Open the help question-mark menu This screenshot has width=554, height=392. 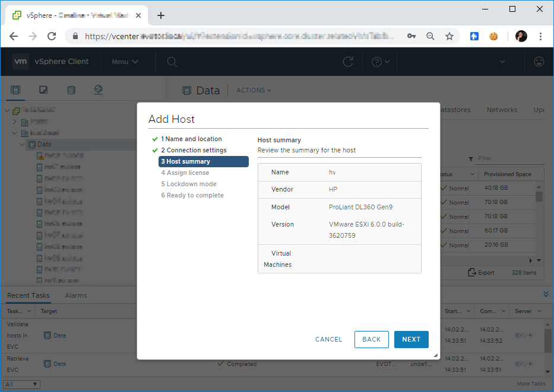click(381, 62)
